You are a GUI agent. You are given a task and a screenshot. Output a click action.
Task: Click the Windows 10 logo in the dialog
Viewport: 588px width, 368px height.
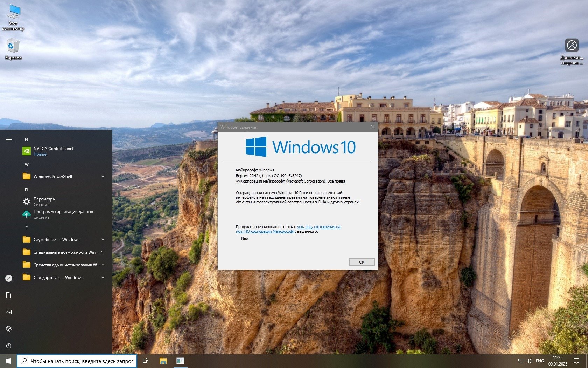pos(301,147)
